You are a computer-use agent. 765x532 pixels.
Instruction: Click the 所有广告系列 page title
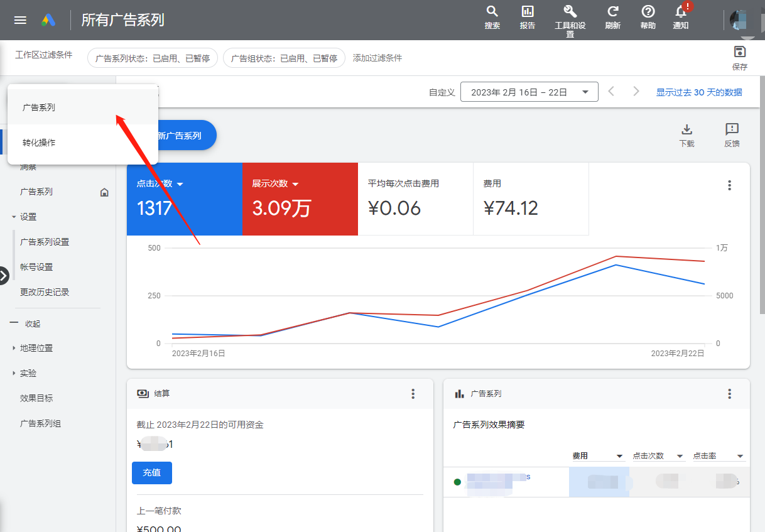click(123, 20)
